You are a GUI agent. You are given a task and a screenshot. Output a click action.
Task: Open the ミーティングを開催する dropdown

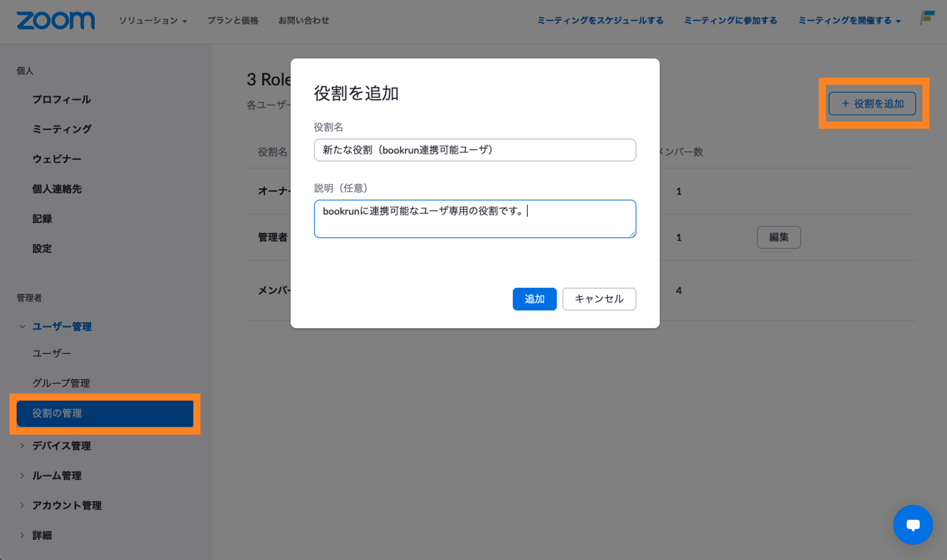click(849, 21)
